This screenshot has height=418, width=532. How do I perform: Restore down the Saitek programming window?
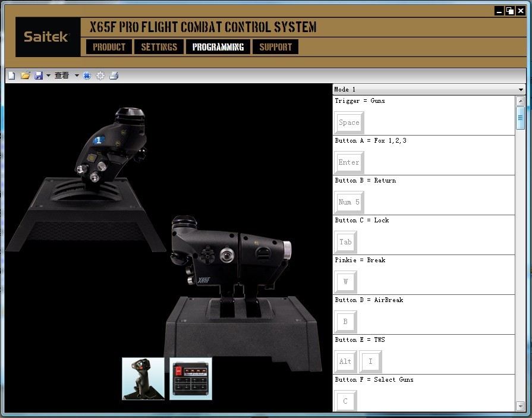(509, 11)
